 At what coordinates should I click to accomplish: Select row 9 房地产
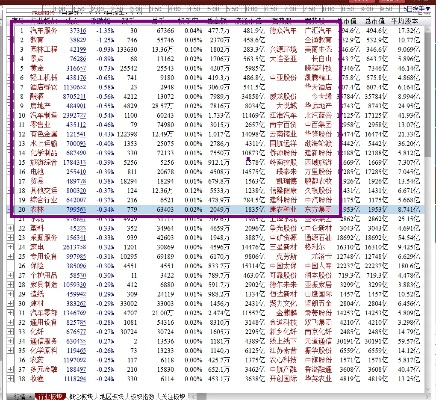[215, 106]
